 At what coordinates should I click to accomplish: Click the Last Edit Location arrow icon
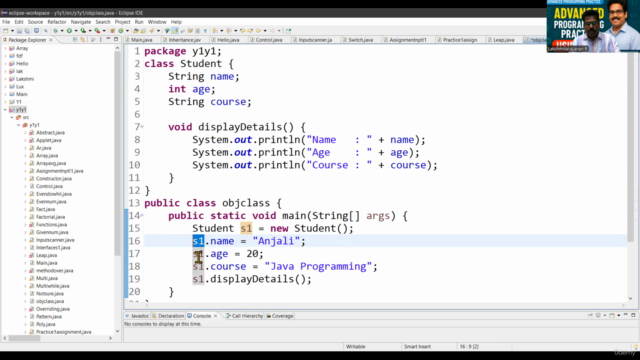click(x=243, y=31)
